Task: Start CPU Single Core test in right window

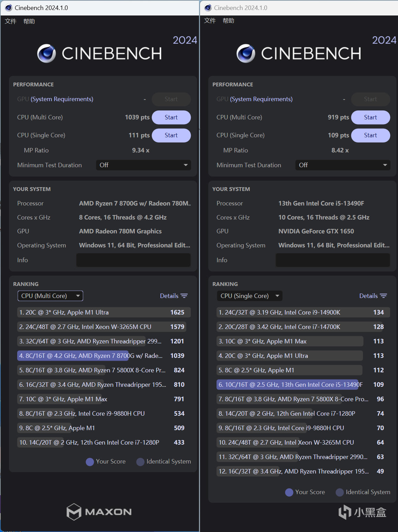Action: pos(371,135)
